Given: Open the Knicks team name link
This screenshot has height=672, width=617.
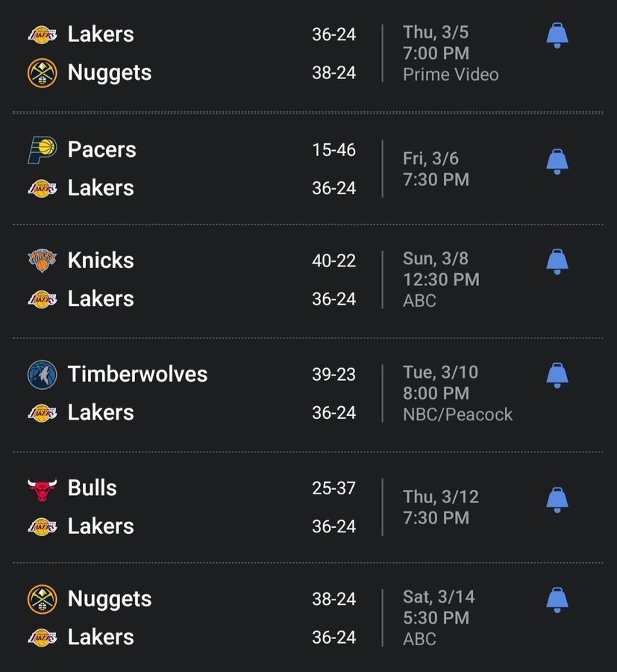Looking at the screenshot, I should coord(101,261).
